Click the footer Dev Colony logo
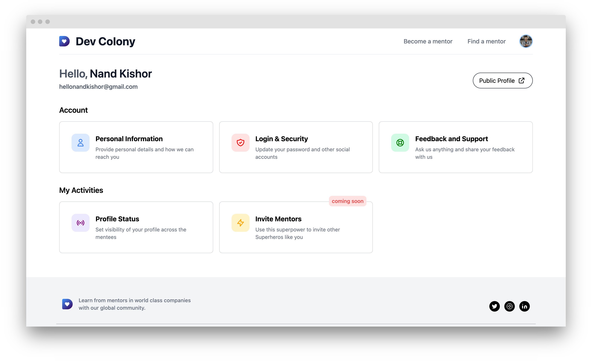 pos(67,304)
